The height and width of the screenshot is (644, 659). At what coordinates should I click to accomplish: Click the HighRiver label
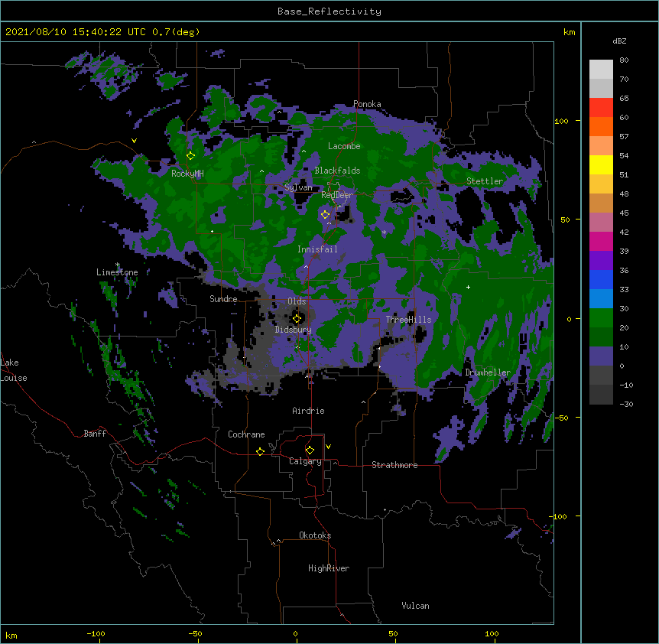pos(329,568)
